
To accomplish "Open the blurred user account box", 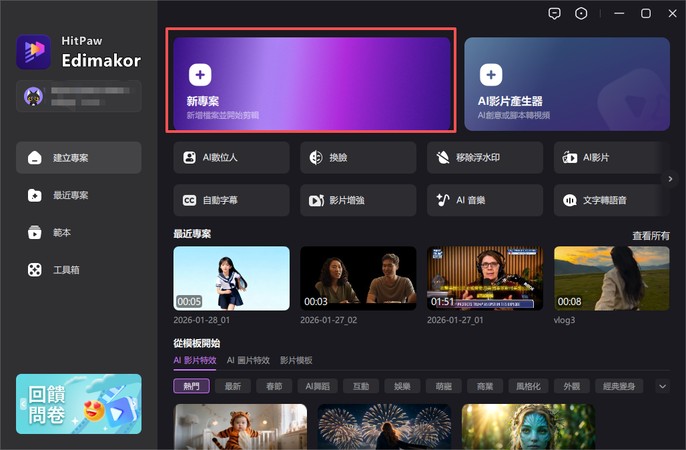I will point(79,96).
